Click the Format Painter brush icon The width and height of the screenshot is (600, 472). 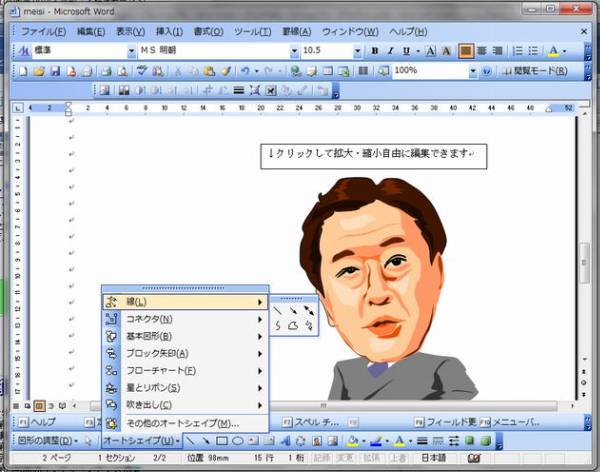click(x=226, y=71)
